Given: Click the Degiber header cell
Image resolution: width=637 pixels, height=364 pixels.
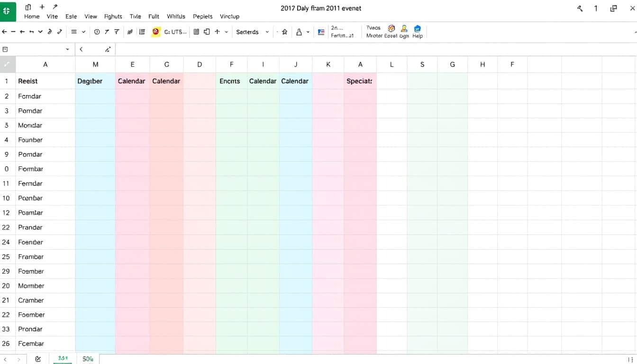Looking at the screenshot, I should [x=95, y=81].
